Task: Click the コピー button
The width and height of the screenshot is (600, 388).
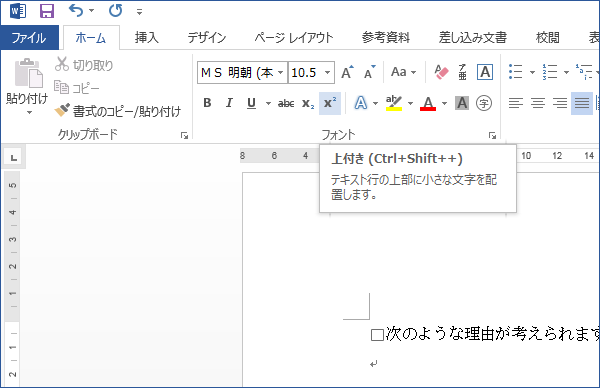Action: pos(77,88)
